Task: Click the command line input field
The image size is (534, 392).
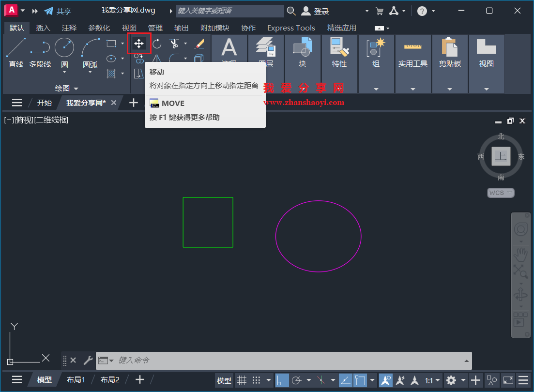Action: 284,361
